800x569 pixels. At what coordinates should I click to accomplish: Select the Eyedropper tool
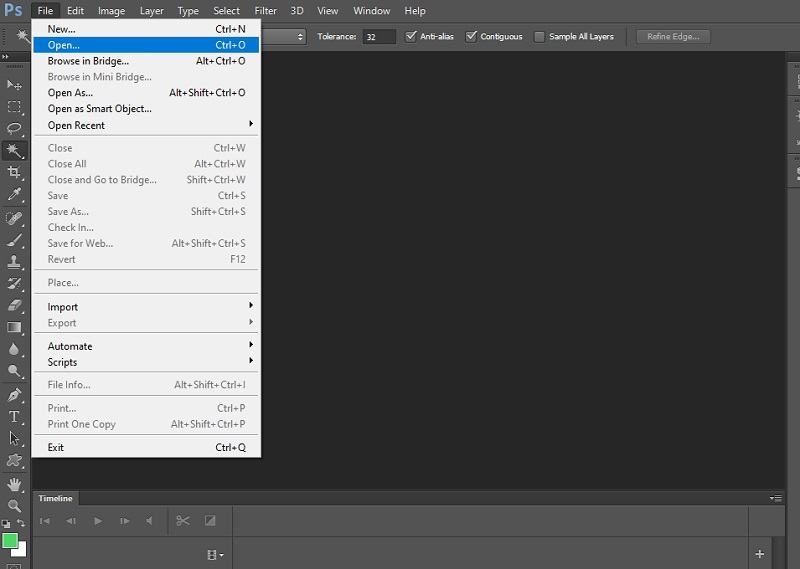pyautogui.click(x=14, y=194)
